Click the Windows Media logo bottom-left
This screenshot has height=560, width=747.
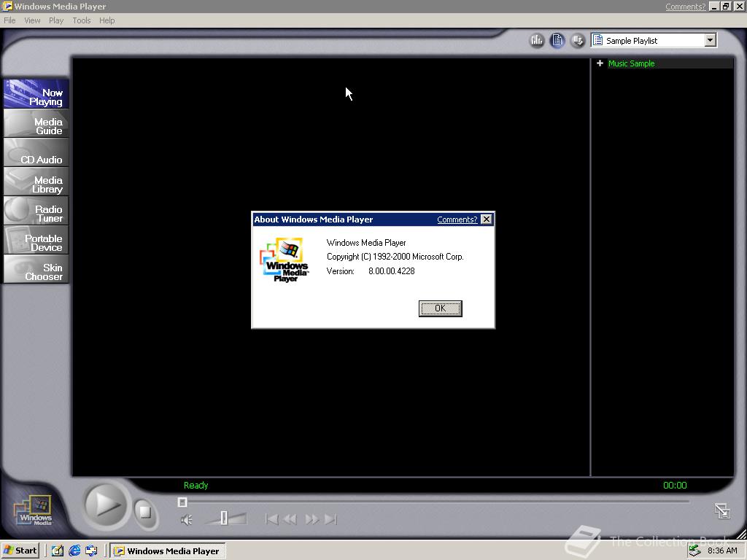click(x=33, y=511)
